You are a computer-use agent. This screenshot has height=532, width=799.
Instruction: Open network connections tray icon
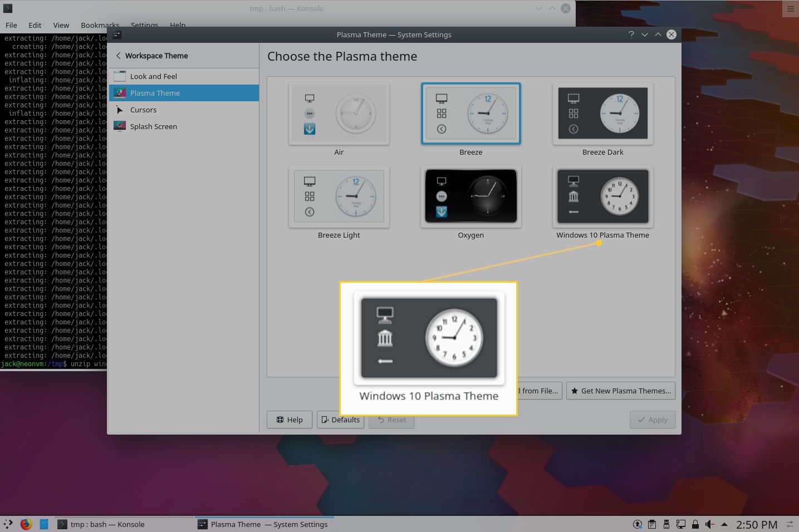tap(681, 524)
